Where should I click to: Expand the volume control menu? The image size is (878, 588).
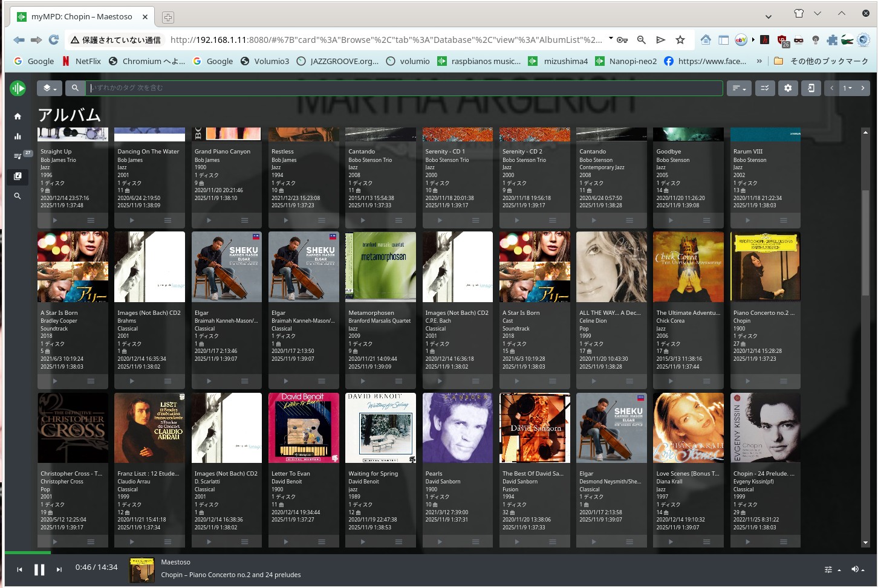pyautogui.click(x=857, y=569)
